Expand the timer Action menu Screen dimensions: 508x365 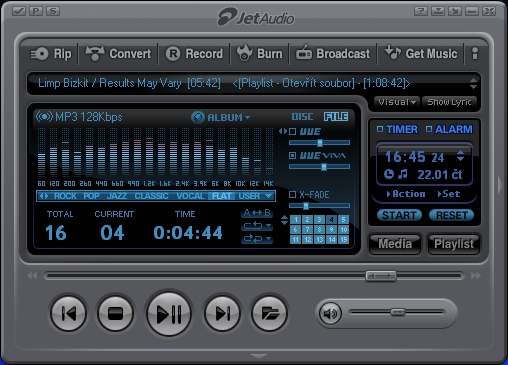pyautogui.click(x=406, y=194)
